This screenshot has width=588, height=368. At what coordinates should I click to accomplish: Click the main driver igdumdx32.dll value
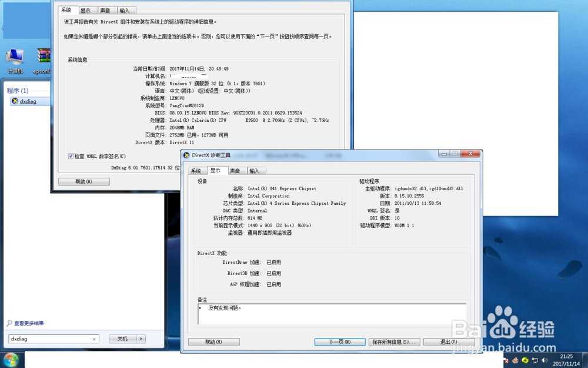point(429,188)
